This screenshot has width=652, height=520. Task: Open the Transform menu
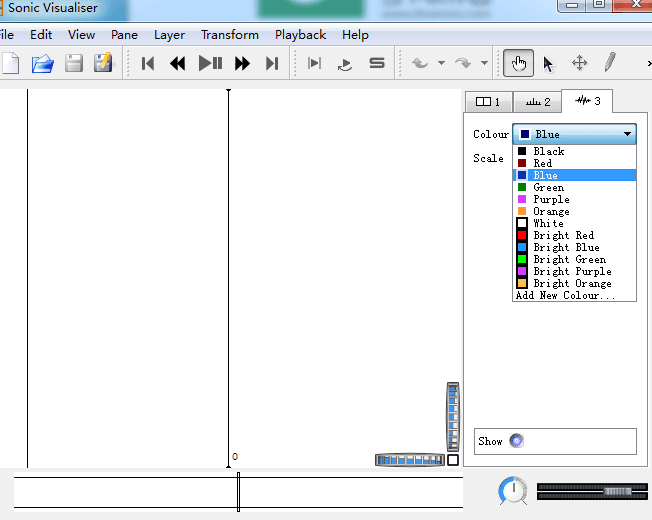click(229, 35)
